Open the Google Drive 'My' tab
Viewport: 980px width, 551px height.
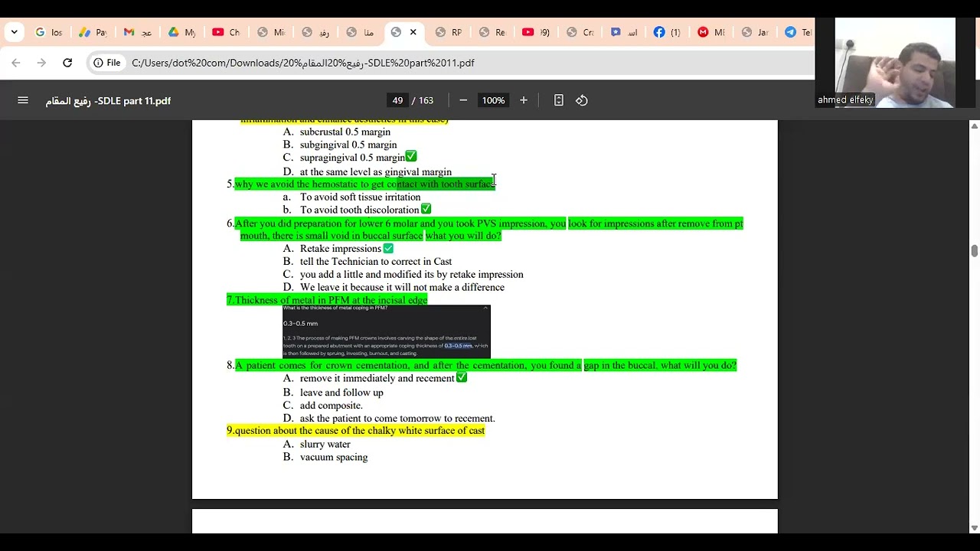[182, 32]
